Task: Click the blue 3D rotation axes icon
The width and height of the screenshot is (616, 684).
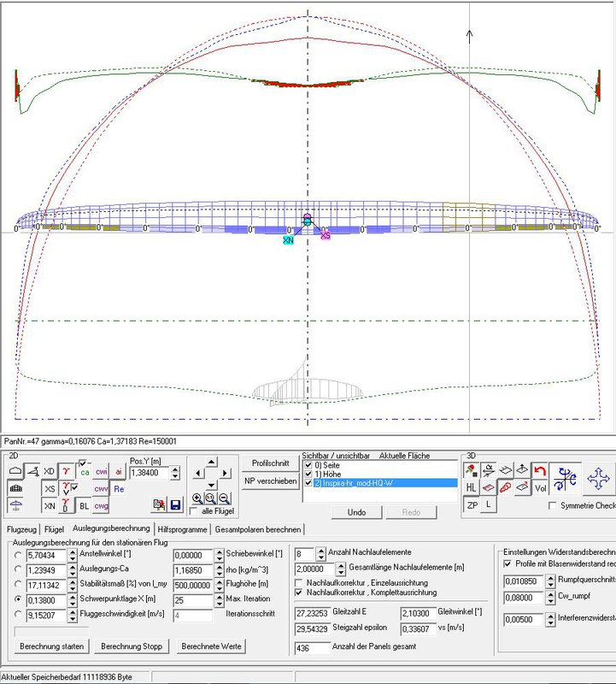Action: [x=565, y=479]
